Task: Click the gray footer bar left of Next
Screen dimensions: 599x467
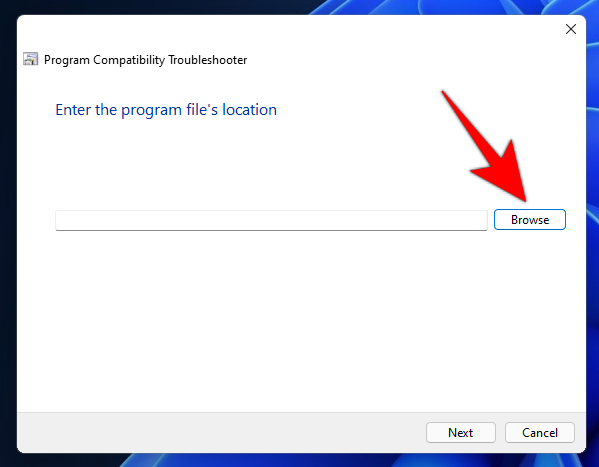Action: 222,433
